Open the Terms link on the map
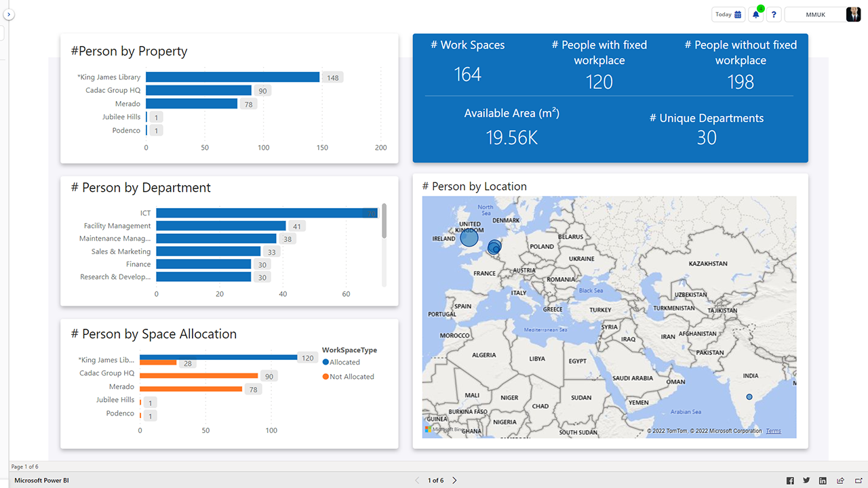This screenshot has height=488, width=868. tap(773, 430)
